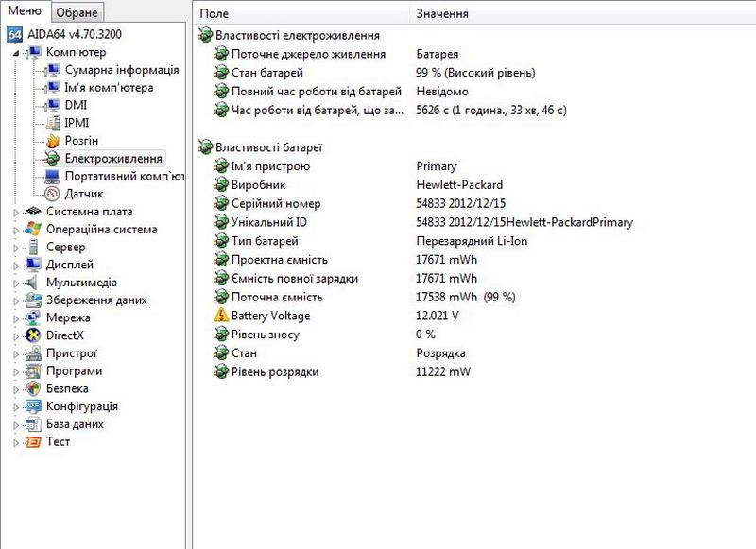Click the Розгін flame icon
The width and height of the screenshot is (756, 549).
coord(53,141)
